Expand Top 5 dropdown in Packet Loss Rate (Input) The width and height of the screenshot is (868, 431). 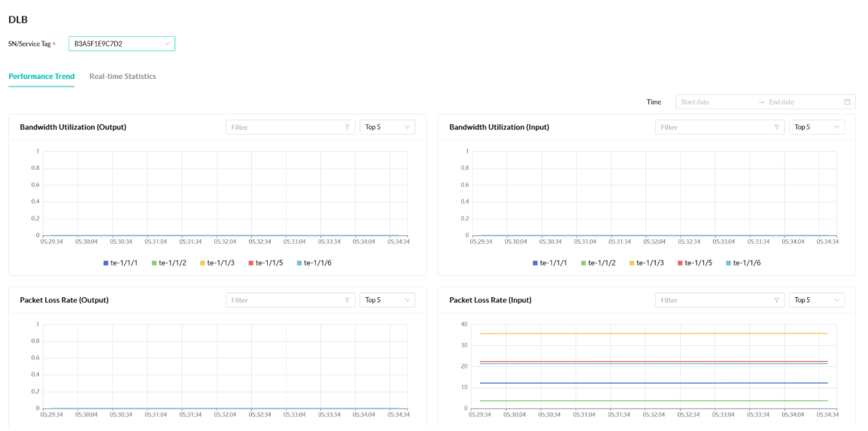[x=817, y=300]
